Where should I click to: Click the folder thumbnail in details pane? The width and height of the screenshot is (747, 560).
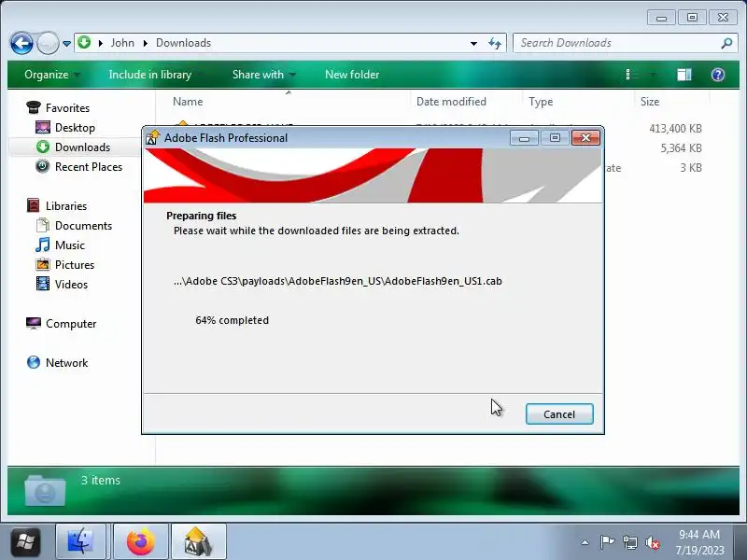click(x=45, y=491)
